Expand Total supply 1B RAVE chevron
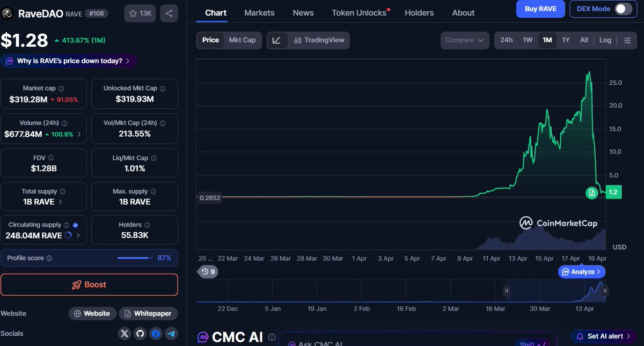The image size is (644, 346). click(x=60, y=202)
